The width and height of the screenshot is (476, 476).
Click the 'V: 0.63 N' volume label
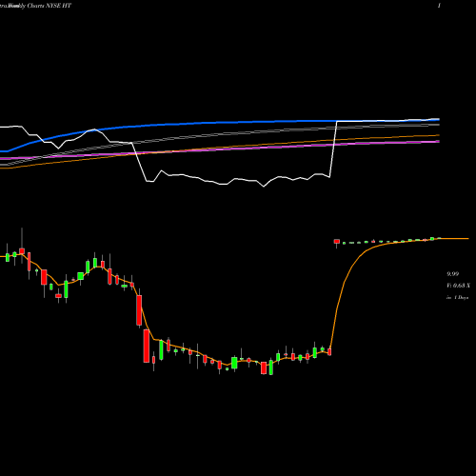click(x=458, y=286)
